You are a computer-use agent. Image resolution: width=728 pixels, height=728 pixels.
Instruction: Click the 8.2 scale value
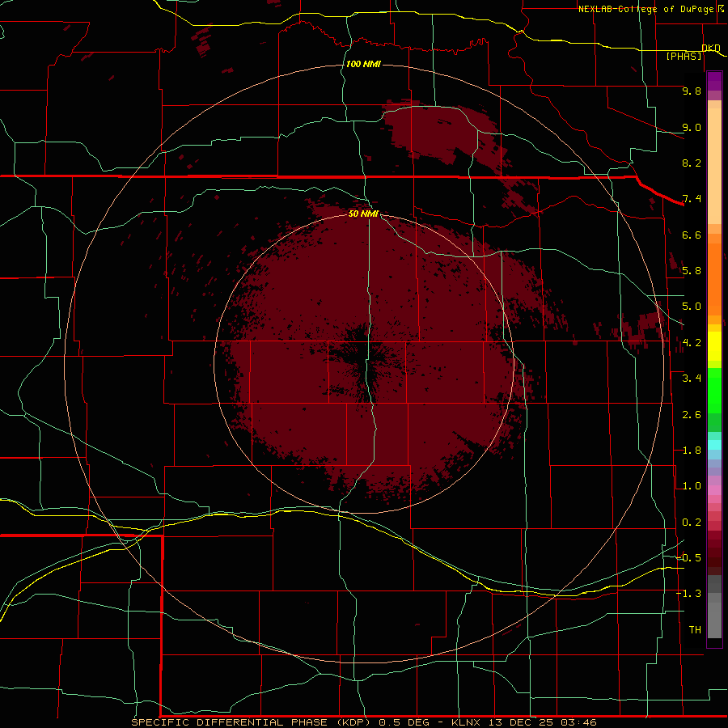pyautogui.click(x=692, y=163)
